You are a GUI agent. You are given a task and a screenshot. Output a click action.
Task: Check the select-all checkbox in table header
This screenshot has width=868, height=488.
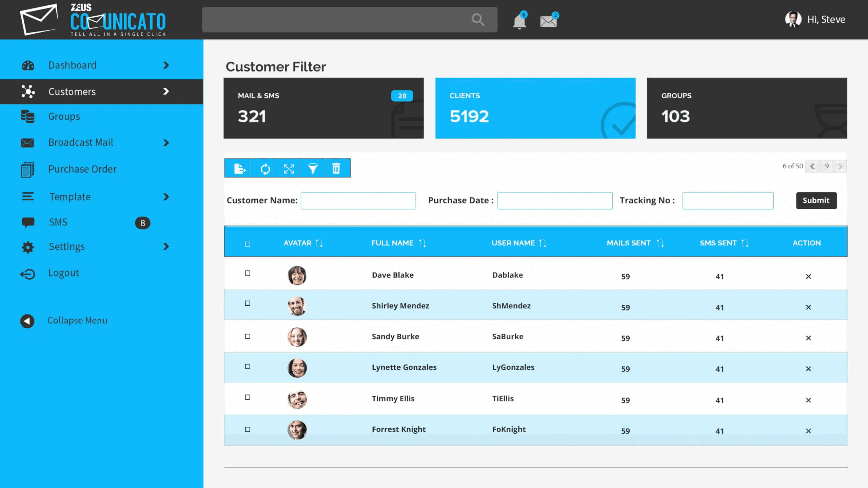click(248, 244)
